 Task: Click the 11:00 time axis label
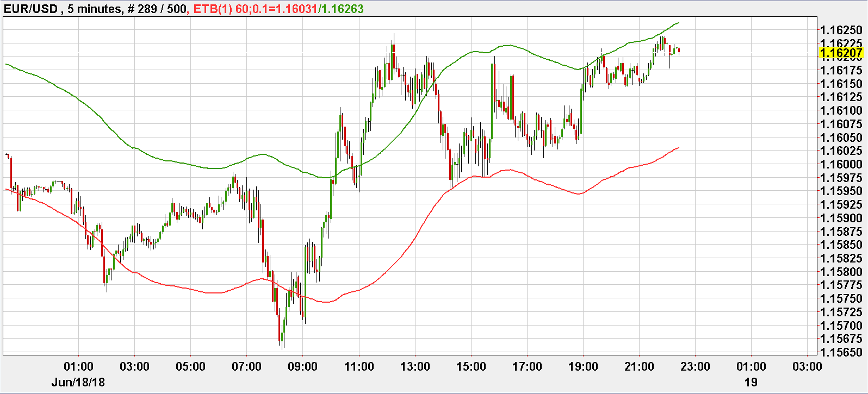pyautogui.click(x=359, y=366)
